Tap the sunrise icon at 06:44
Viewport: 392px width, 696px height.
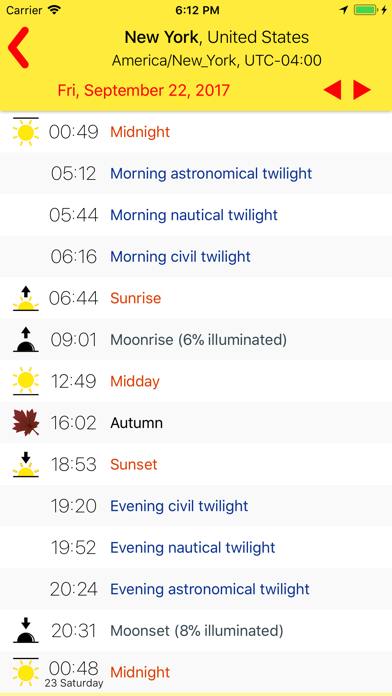pos(26,298)
